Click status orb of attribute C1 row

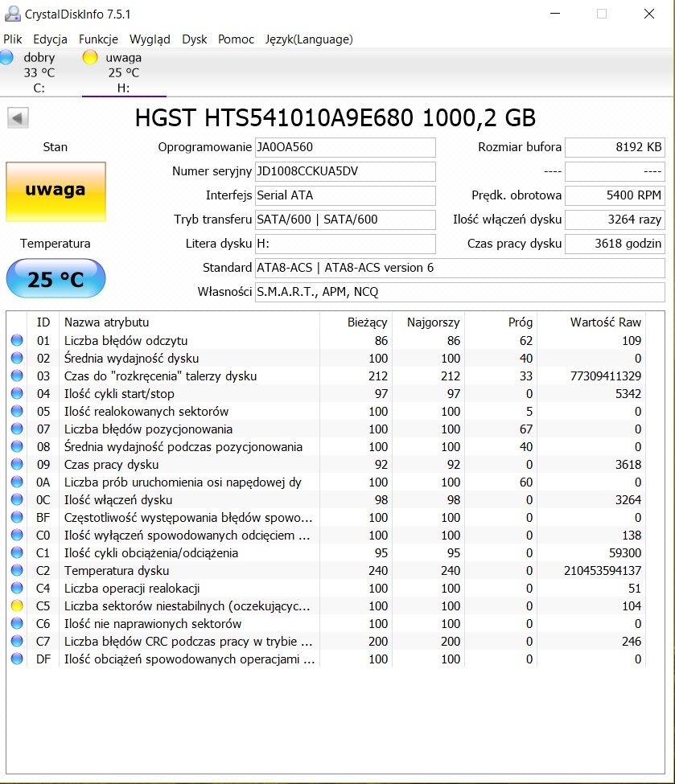(17, 552)
